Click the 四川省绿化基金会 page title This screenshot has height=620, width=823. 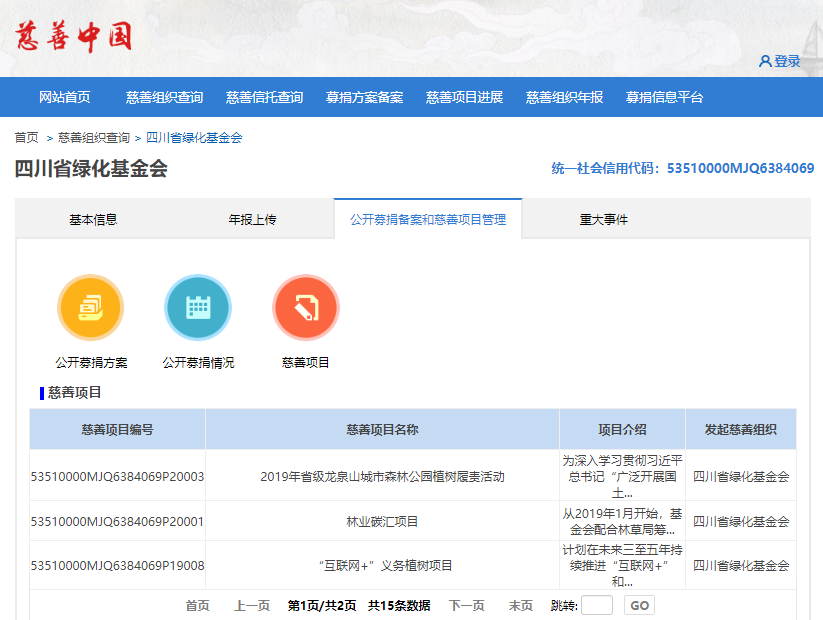[91, 169]
